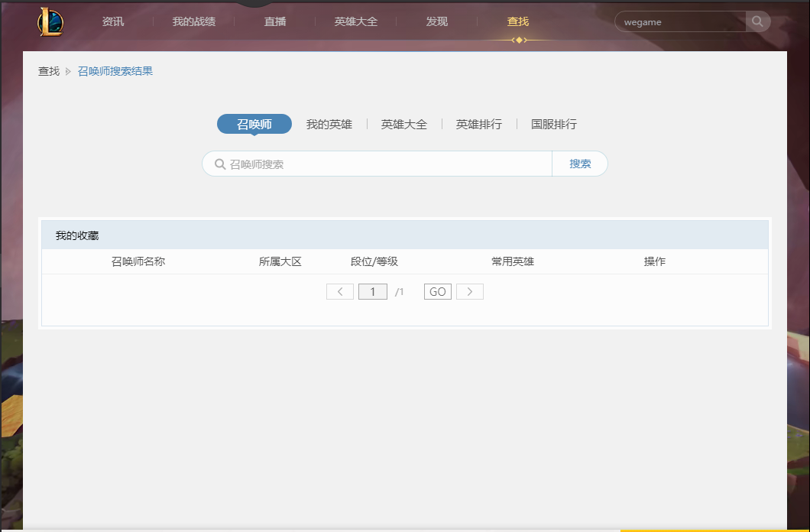This screenshot has width=810, height=532.
Task: Go to the 直播 navigation tab
Action: tap(275, 21)
